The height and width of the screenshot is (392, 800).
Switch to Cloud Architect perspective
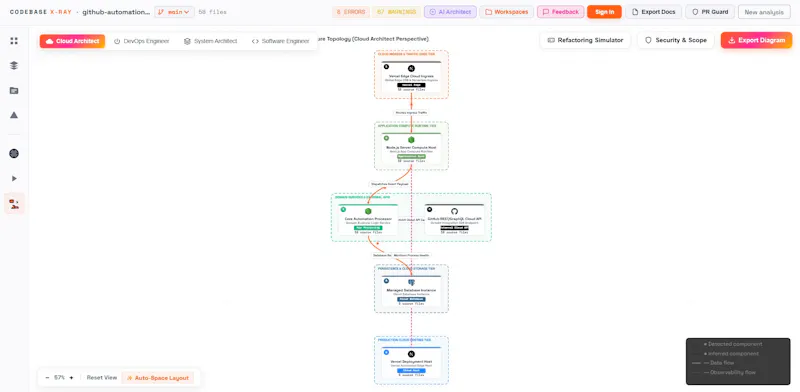pyautogui.click(x=72, y=41)
